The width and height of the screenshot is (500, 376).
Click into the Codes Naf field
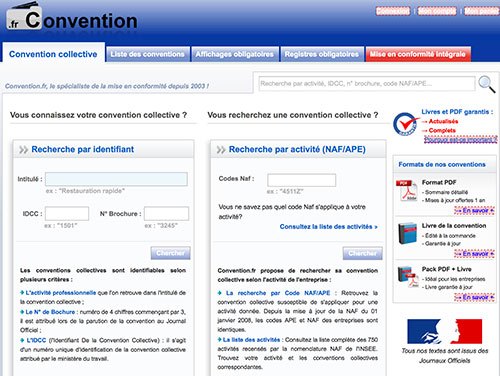click(302, 180)
